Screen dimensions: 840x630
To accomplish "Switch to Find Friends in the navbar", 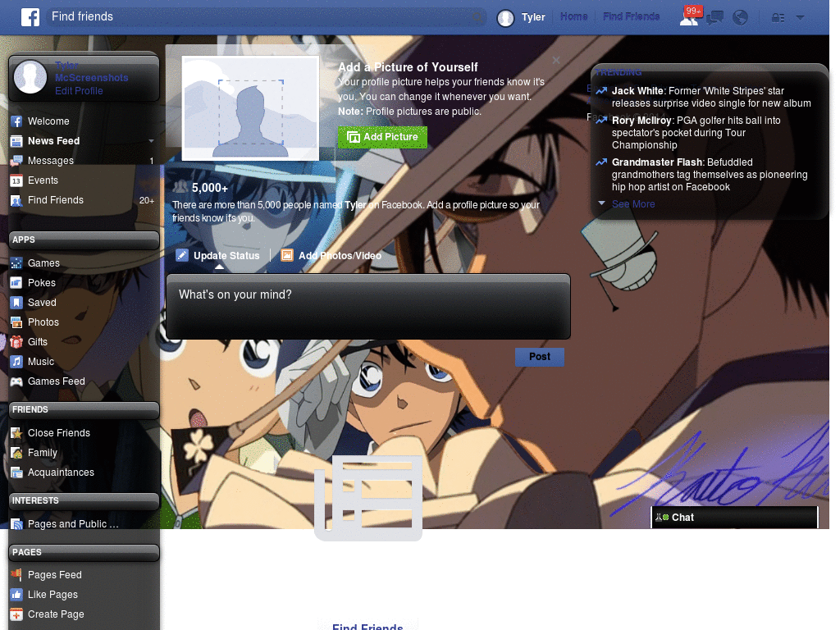I will [631, 16].
